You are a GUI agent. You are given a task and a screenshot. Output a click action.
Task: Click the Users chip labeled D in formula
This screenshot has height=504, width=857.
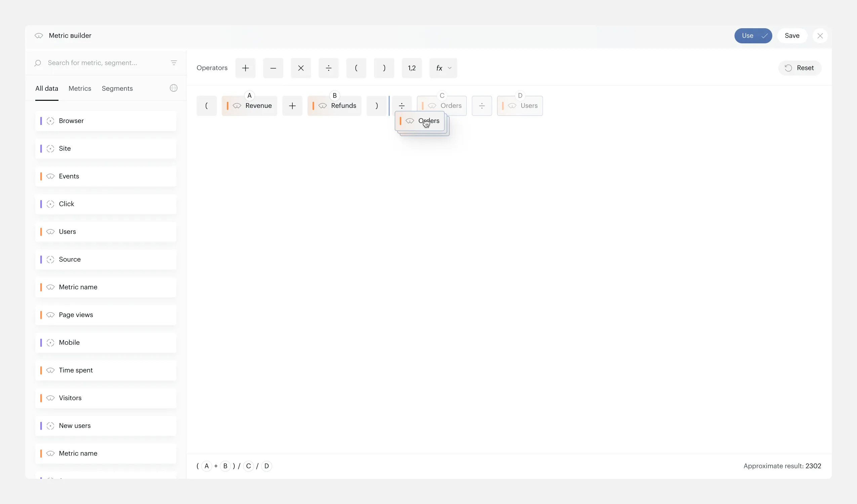pos(520,106)
